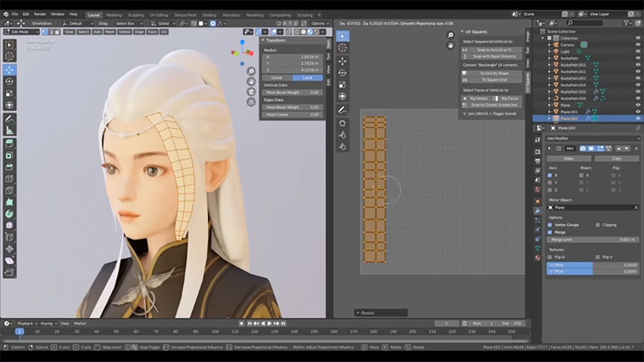Image resolution: width=644 pixels, height=362 pixels.
Task: Adjust the U Offset slider
Action: tap(592, 265)
